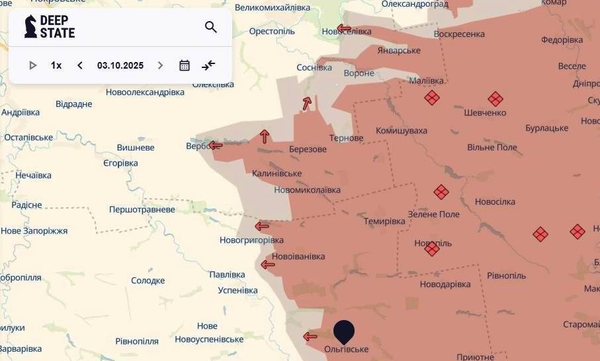This screenshot has width=600, height=361.
Task: Click the Остапівське label
Action: point(28,137)
